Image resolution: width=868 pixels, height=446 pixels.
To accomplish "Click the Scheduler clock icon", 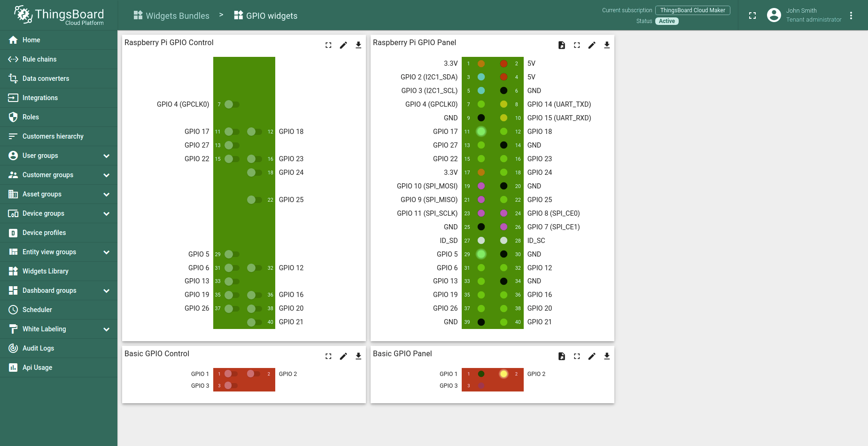I will pyautogui.click(x=13, y=310).
